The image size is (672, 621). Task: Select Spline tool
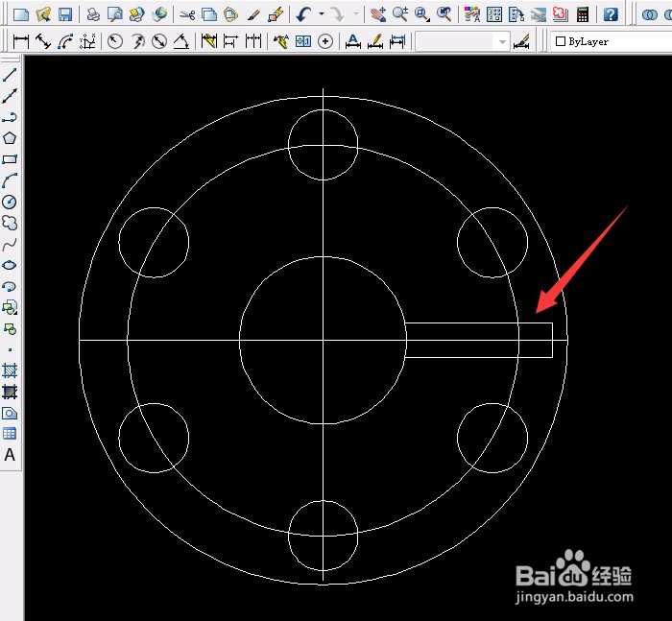pos(10,245)
